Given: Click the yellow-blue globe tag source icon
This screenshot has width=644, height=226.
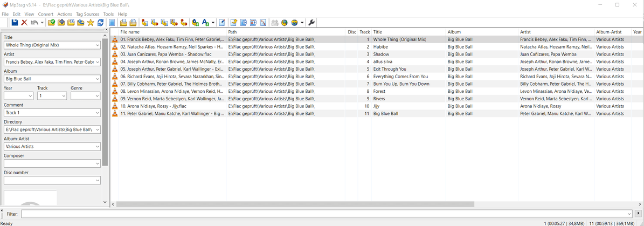Looking at the screenshot, I should [x=284, y=23].
